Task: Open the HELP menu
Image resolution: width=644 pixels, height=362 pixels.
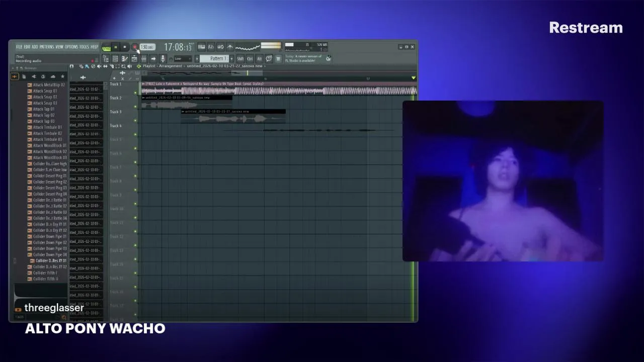Action: [94, 47]
